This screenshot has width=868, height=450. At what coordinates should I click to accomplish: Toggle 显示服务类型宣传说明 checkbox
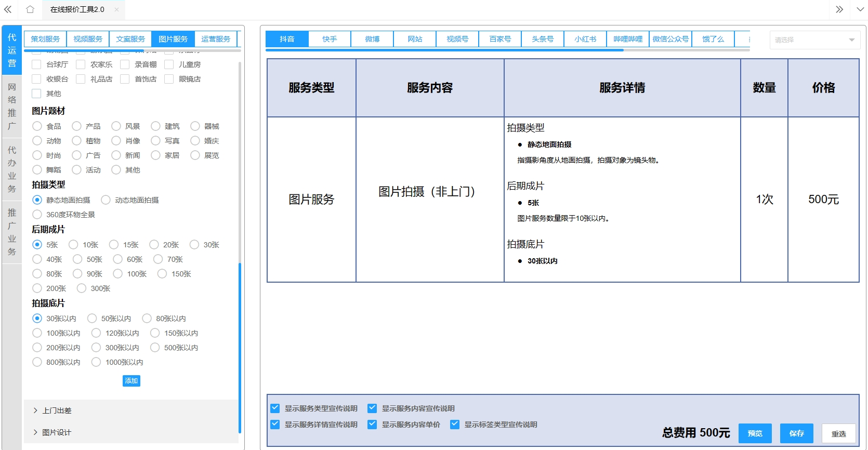coord(275,408)
